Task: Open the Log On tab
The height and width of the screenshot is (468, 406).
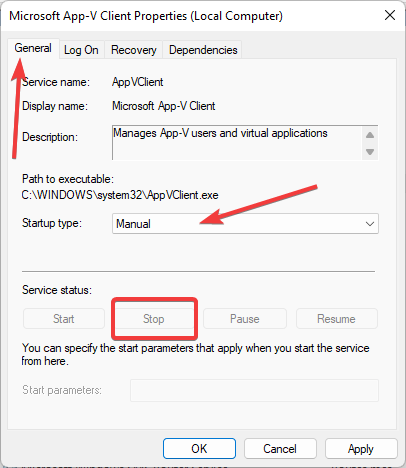Action: click(x=81, y=50)
